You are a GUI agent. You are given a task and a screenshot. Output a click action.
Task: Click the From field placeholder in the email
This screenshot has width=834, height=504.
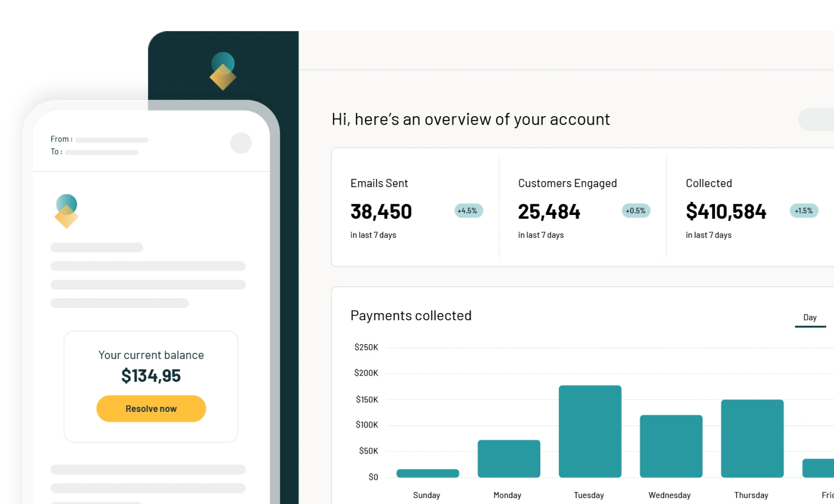(112, 139)
